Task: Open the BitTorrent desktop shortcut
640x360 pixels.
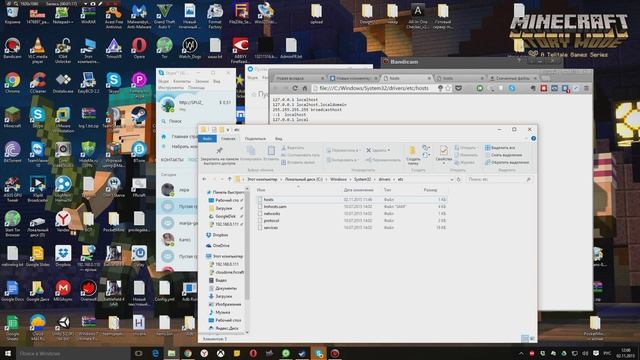Action: [x=12, y=151]
